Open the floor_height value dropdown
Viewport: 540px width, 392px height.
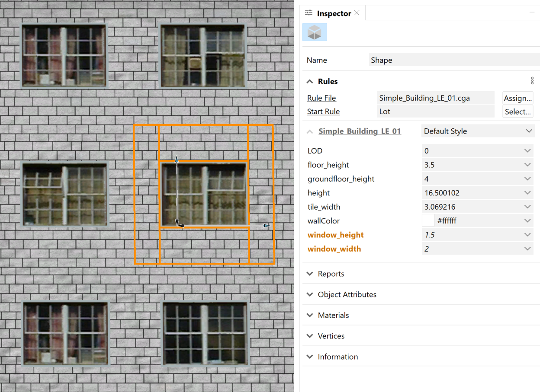[527, 164]
